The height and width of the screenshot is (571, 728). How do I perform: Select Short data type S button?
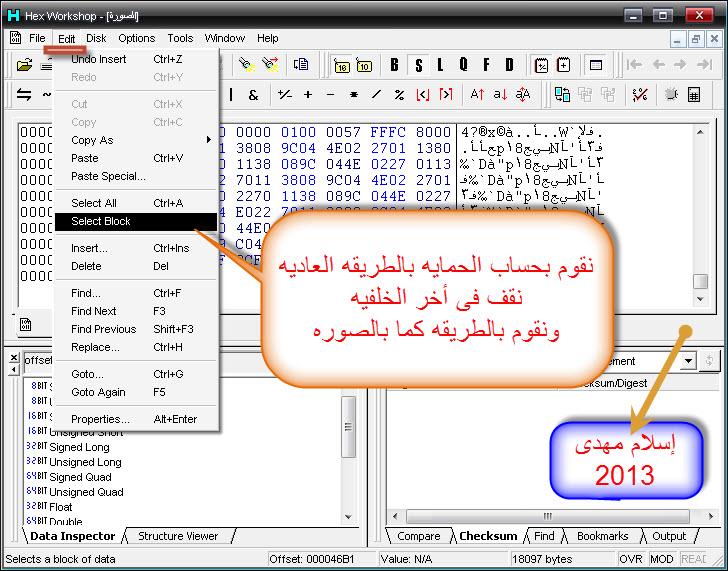click(419, 65)
